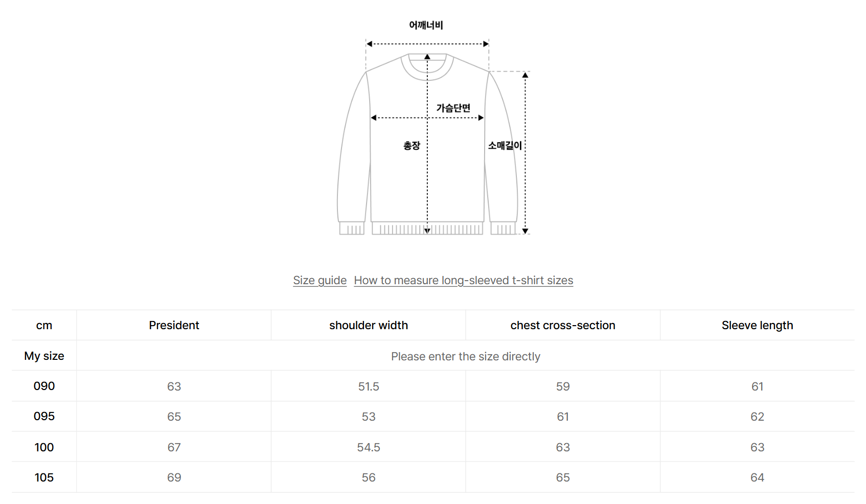This screenshot has width=866, height=504.
Task: Click the cm unit header cell
Action: pos(44,325)
